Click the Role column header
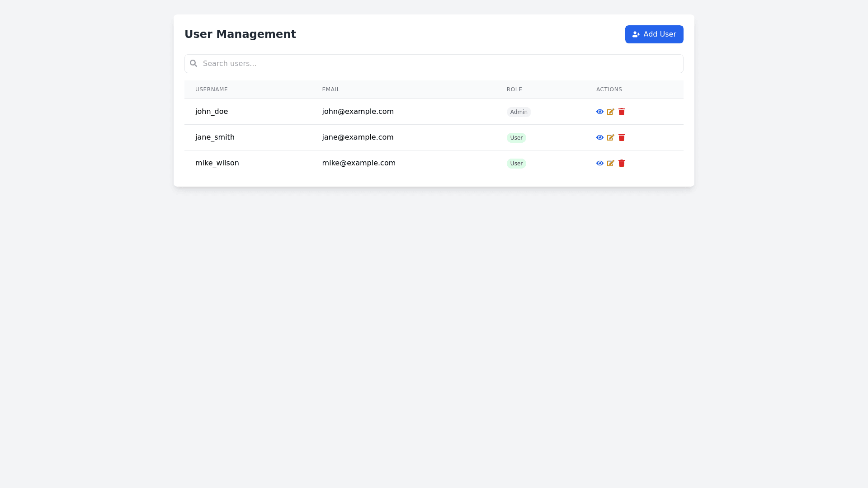The width and height of the screenshot is (868, 488). tap(514, 89)
